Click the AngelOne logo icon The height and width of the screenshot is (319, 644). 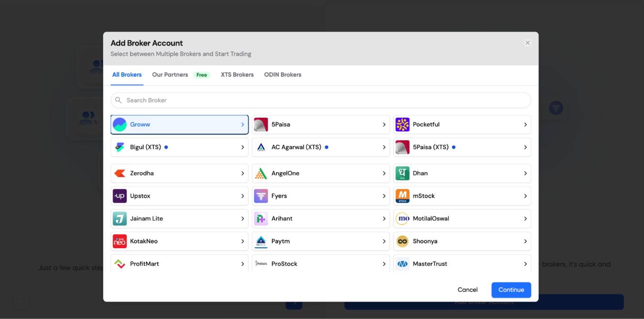[261, 173]
